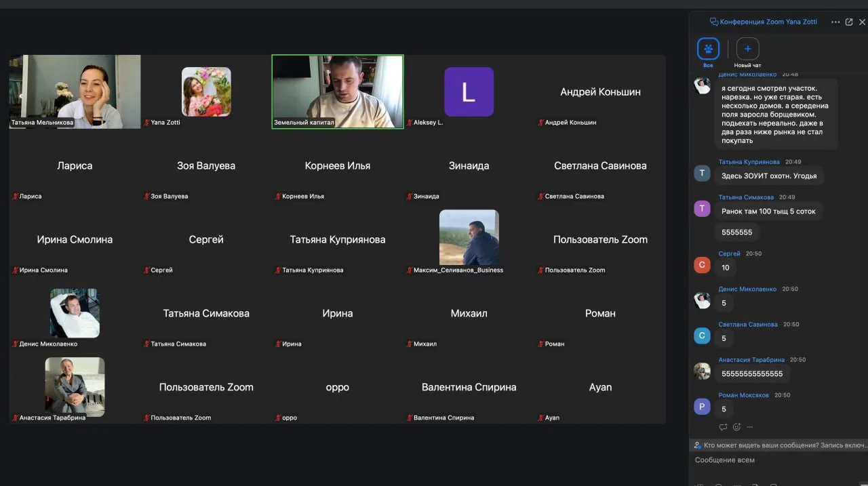Click Сергей's chat message '10'
Screen dimensions: 868x486
coord(726,268)
